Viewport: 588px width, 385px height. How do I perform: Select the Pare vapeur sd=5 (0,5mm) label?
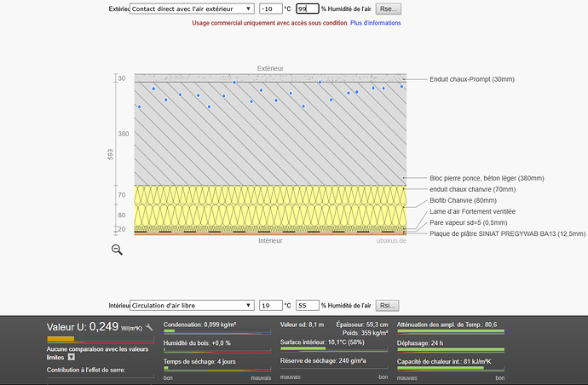[x=469, y=222]
